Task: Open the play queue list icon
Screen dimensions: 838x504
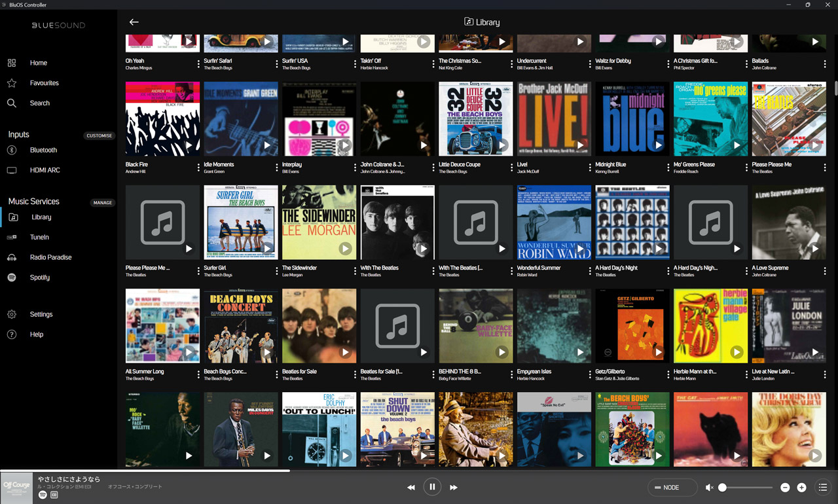Action: click(823, 488)
